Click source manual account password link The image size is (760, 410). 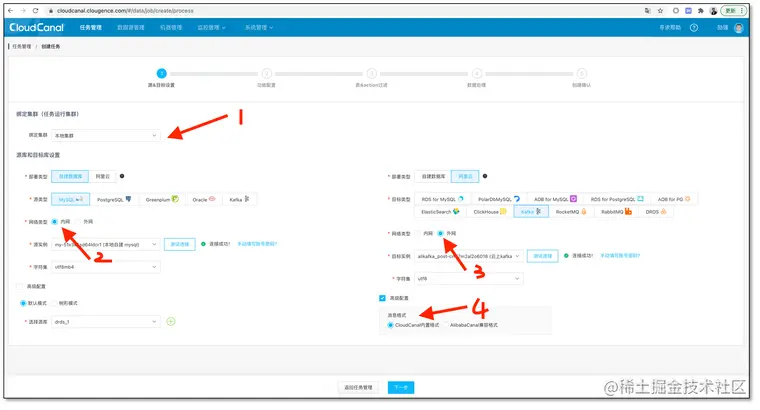257,244
